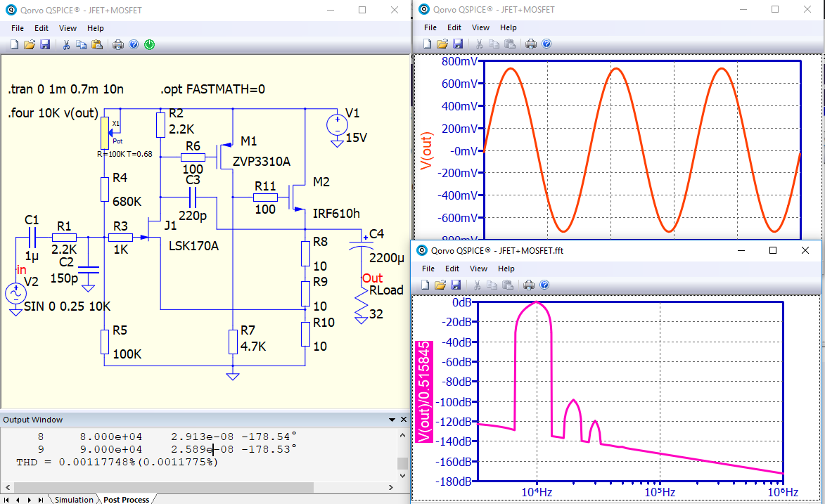Click the 2200µ value of capacitor C4
Image resolution: width=825 pixels, height=504 pixels.
pos(387,258)
